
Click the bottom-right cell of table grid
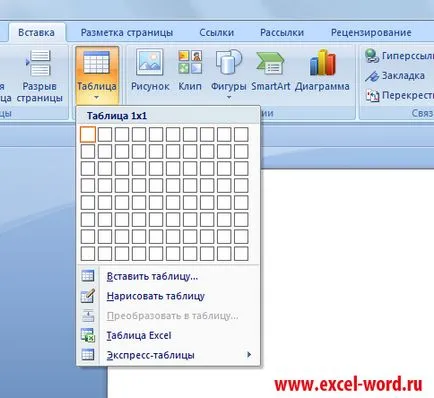(241, 254)
